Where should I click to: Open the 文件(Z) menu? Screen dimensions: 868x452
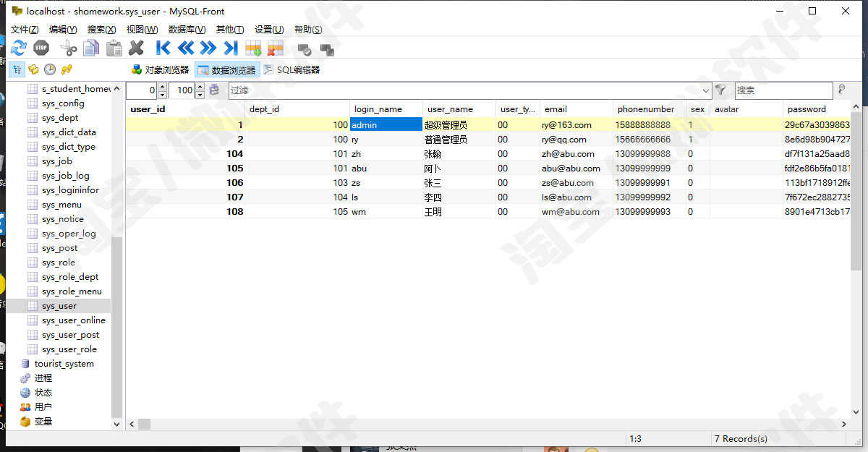click(25, 29)
